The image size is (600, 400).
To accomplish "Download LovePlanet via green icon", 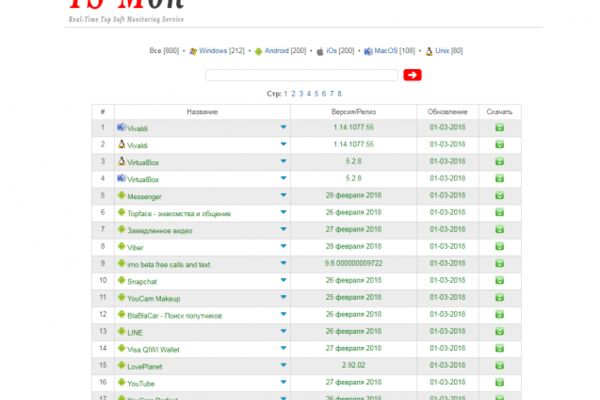I will pyautogui.click(x=499, y=365).
